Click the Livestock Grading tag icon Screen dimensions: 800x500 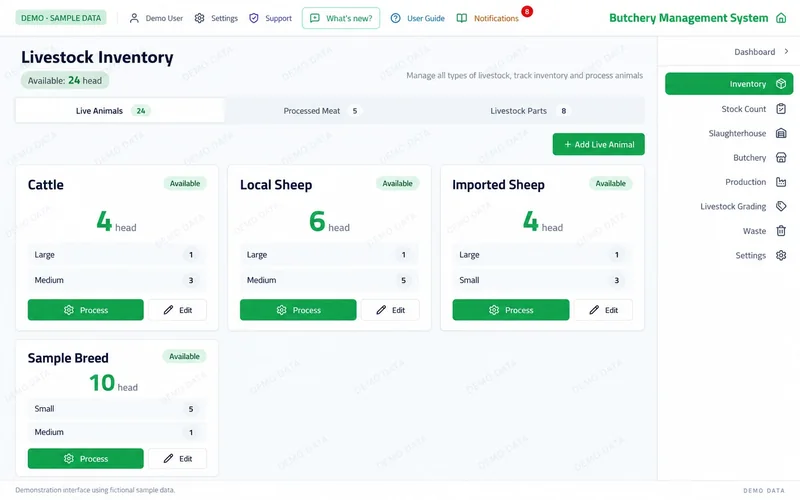[781, 206]
